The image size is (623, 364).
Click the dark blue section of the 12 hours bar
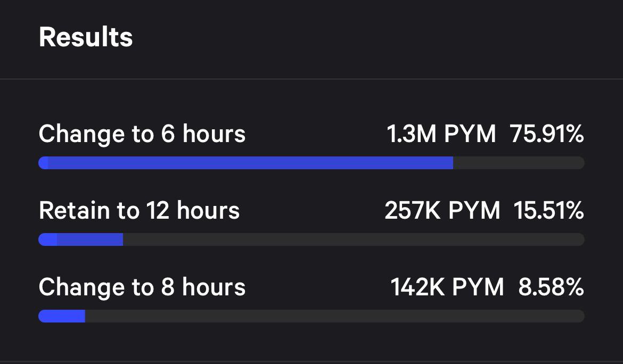89,239
